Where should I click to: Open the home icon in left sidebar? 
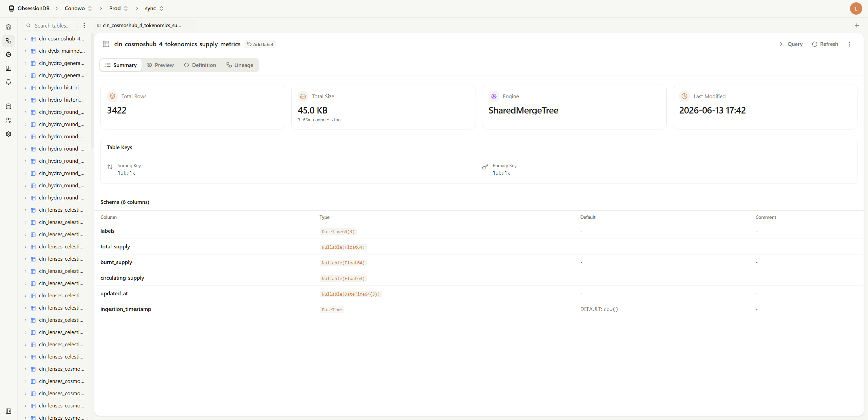tap(8, 27)
